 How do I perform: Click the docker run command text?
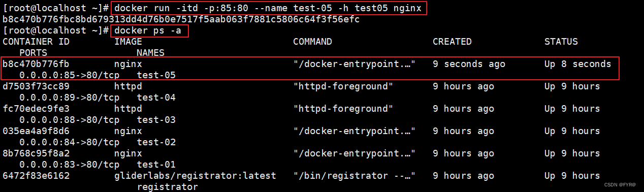coord(269,8)
